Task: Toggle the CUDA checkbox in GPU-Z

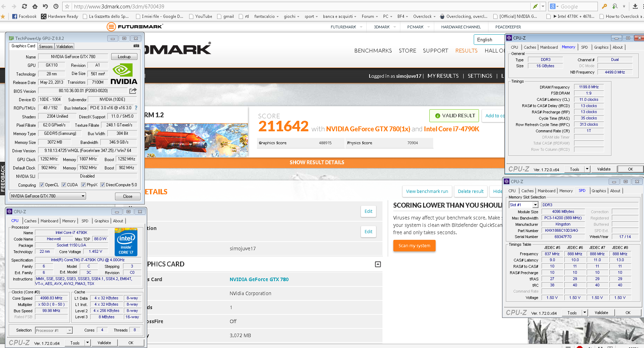Action: [64, 185]
